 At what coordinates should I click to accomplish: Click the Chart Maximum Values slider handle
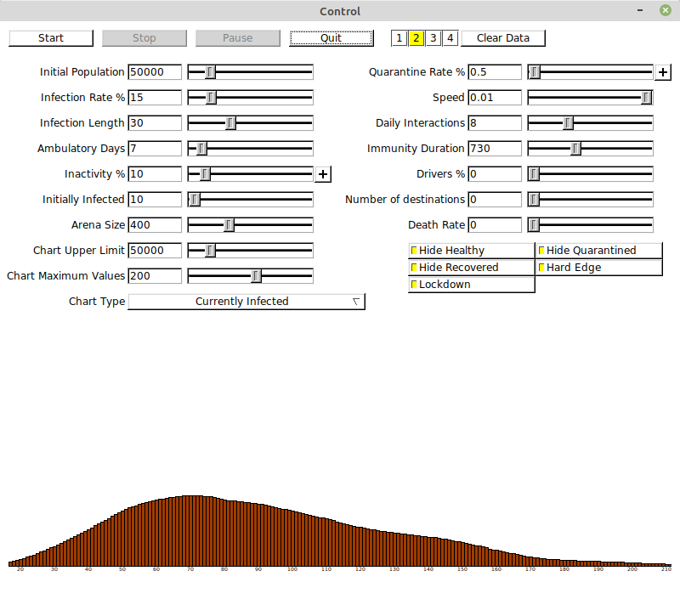[x=257, y=276]
